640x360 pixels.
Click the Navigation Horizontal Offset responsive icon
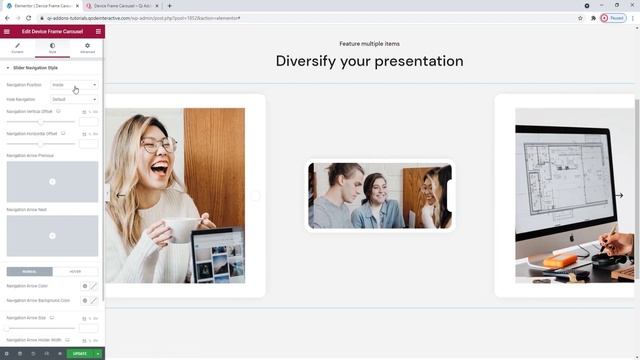point(63,133)
